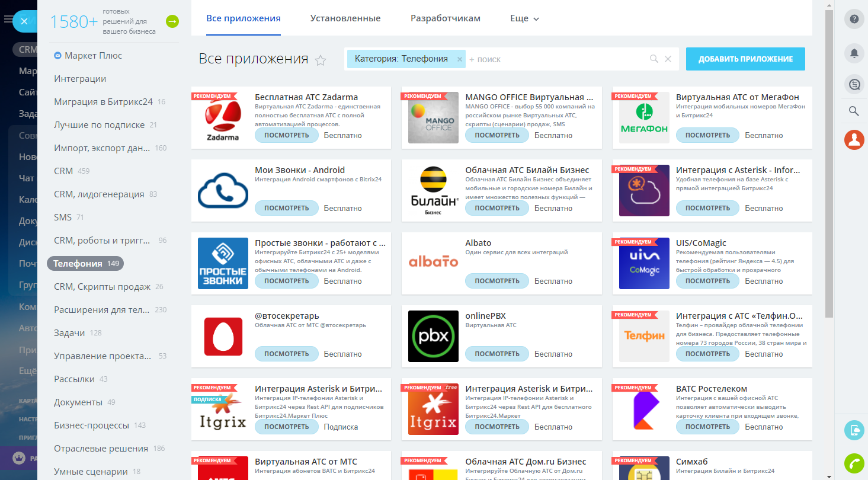Open UIS/CoMagic app title

(701, 243)
